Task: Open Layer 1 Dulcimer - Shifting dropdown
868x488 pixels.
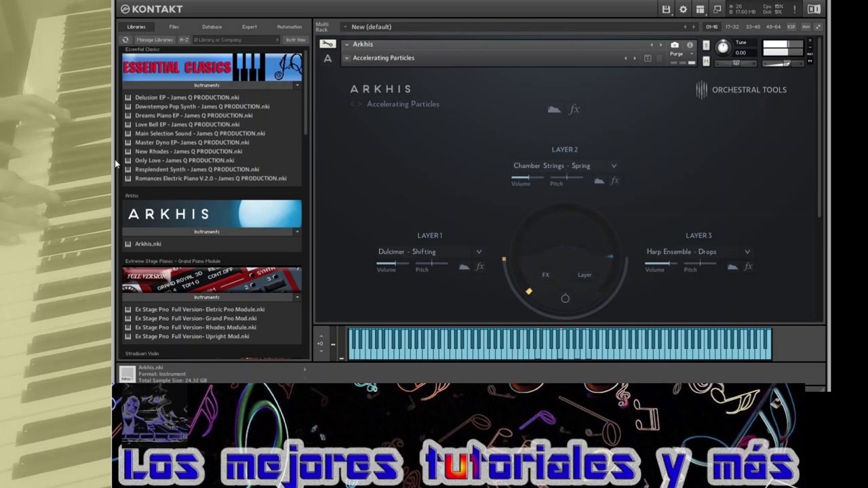Action: (430, 252)
